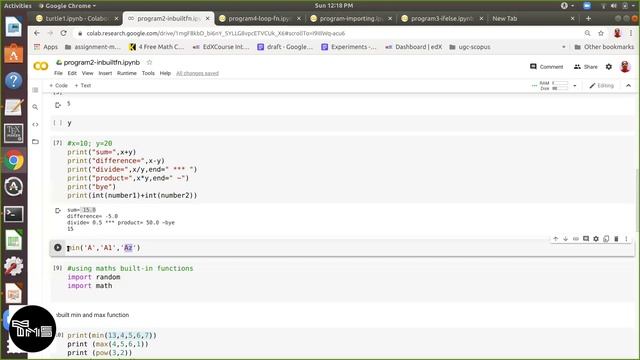Click the import math code line
The height and width of the screenshot is (360, 640).
coord(90,286)
